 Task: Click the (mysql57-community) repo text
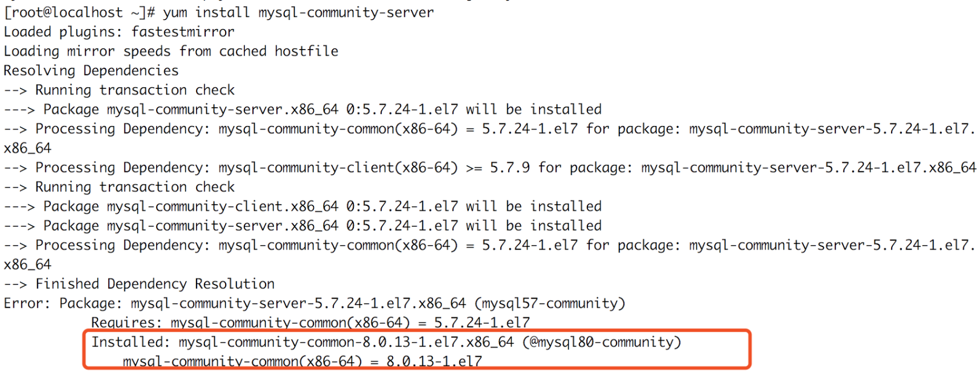pos(550,303)
